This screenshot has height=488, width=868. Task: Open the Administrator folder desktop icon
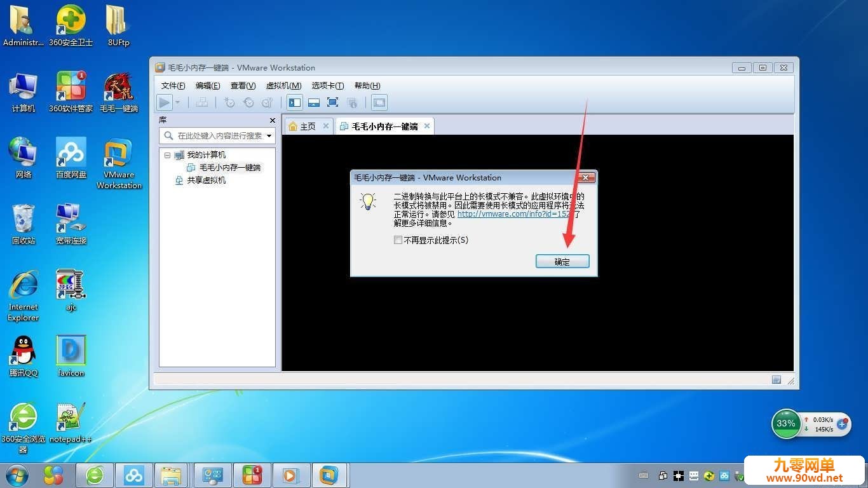[x=24, y=27]
